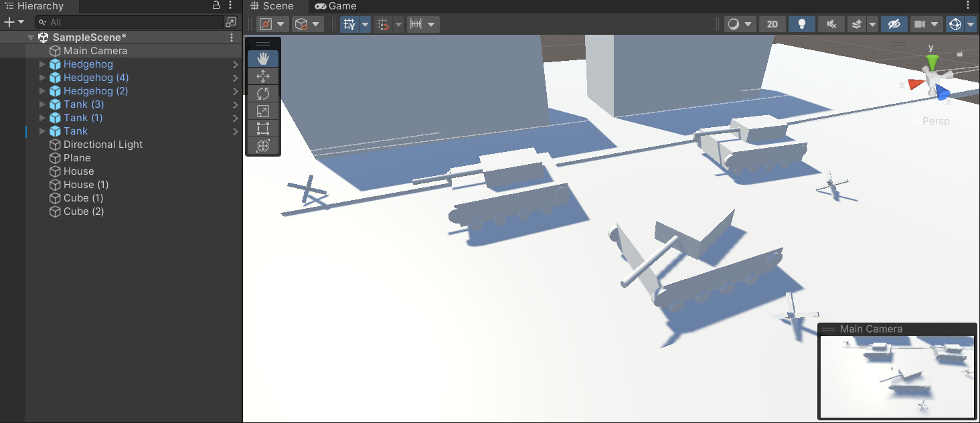This screenshot has width=980, height=423.
Task: Select the Rotate tool
Action: pyautogui.click(x=263, y=94)
